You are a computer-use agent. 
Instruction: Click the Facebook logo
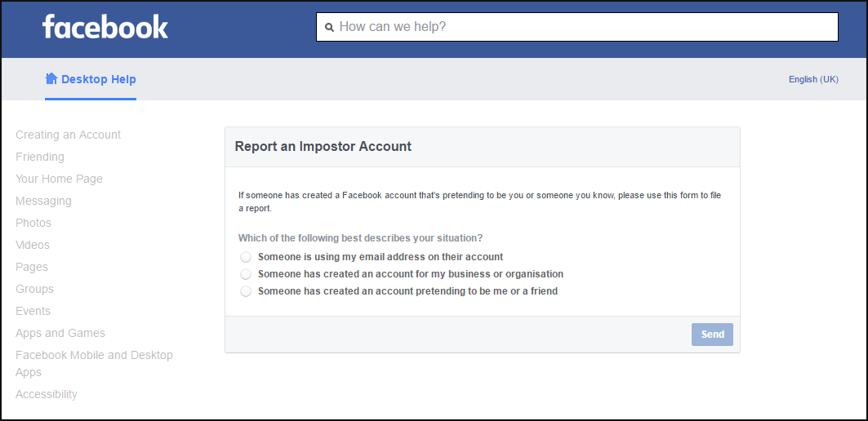(105, 27)
